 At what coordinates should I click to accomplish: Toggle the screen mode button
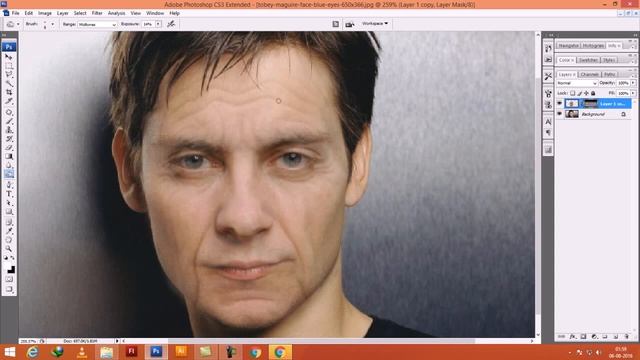click(x=9, y=289)
